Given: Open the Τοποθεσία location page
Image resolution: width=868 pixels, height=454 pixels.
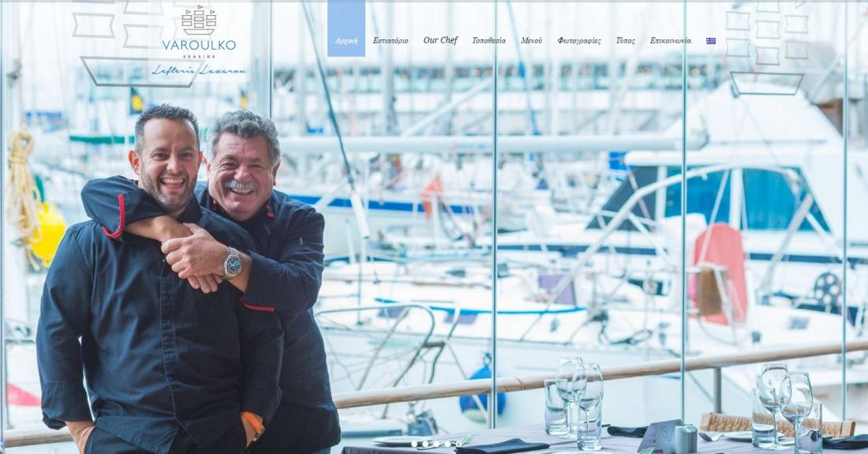Looking at the screenshot, I should [488, 40].
